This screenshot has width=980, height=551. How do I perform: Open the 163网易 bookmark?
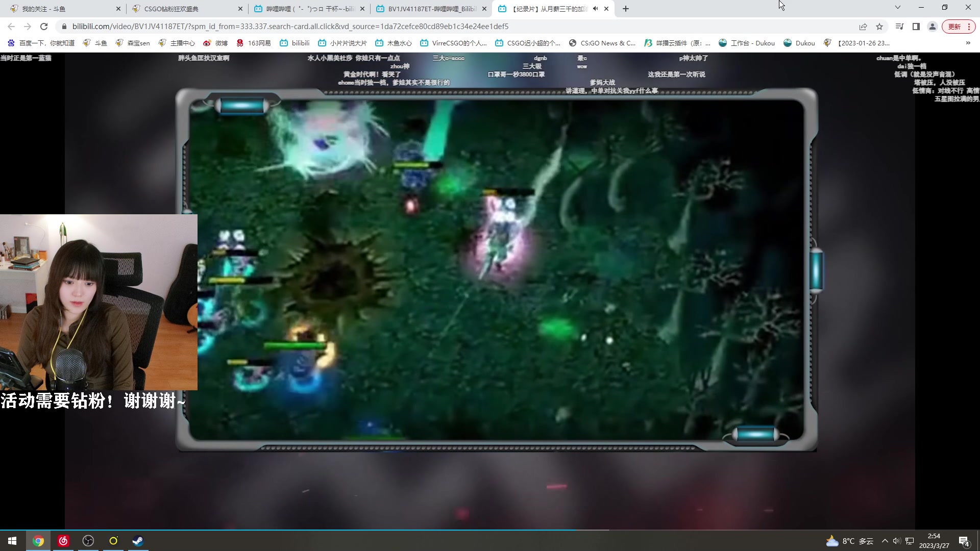254,43
